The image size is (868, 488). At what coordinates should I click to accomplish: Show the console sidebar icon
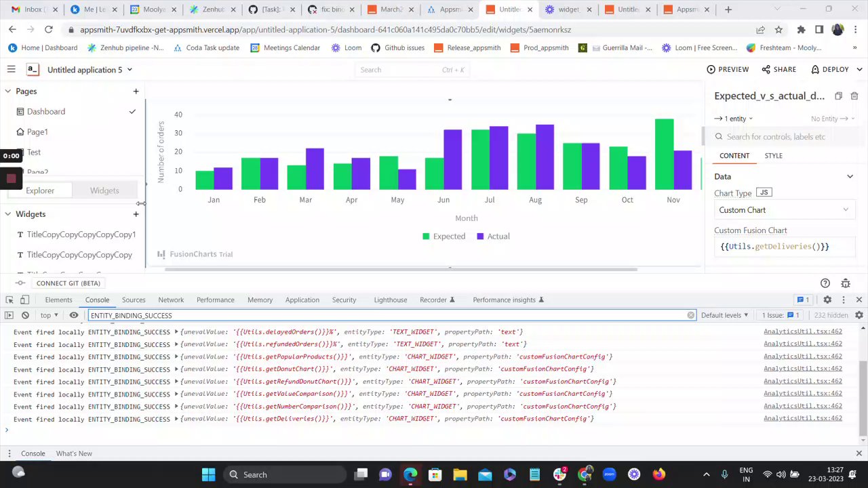coord(9,315)
